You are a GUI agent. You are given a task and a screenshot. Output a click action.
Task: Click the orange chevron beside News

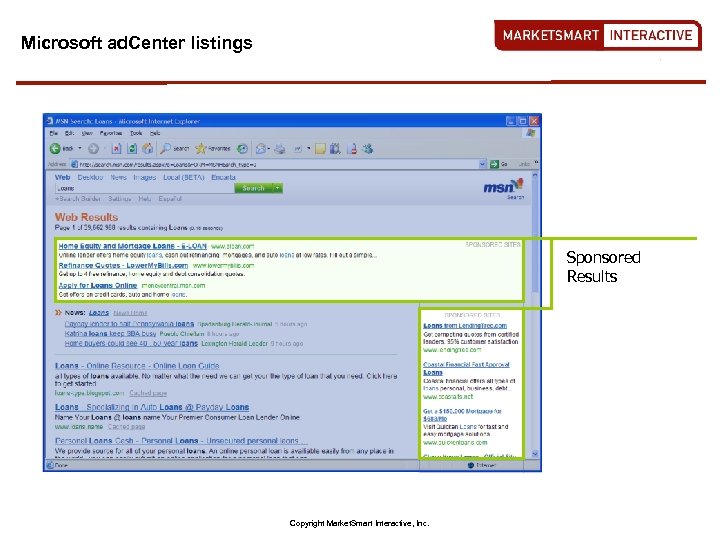coord(58,313)
